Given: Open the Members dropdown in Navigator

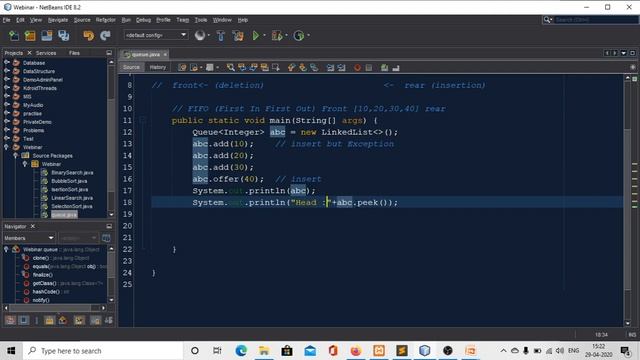Looking at the screenshot, I should coord(29,238).
